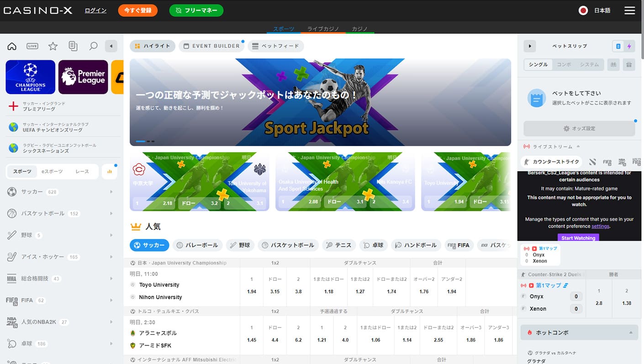The height and width of the screenshot is (364, 644).
Task: Switch sidebar to eスポーツ mode
Action: click(52, 172)
